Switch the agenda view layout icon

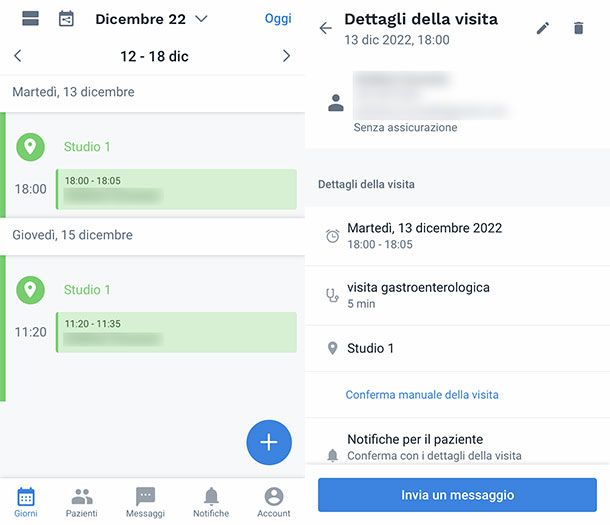click(x=30, y=19)
